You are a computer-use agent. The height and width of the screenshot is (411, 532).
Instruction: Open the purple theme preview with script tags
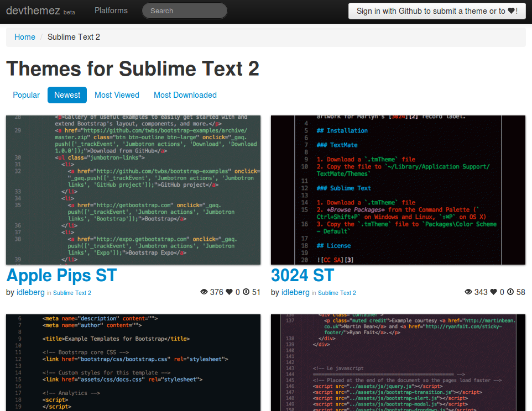click(x=398, y=362)
